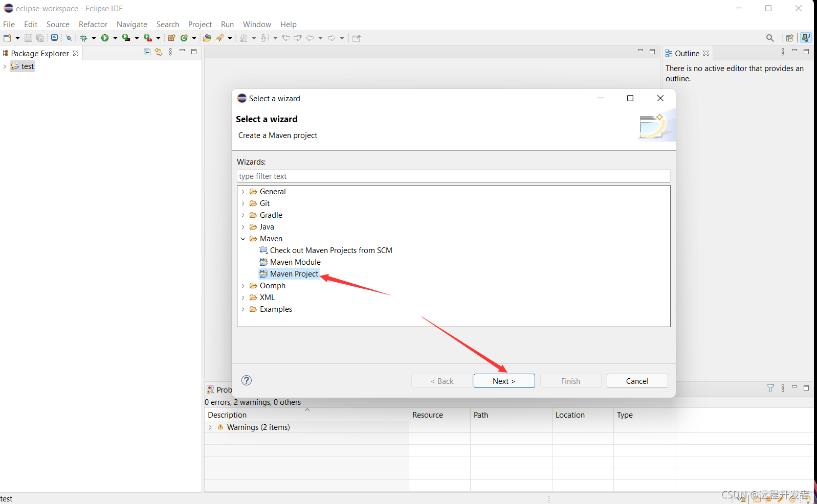Click the Next > button

[504, 381]
